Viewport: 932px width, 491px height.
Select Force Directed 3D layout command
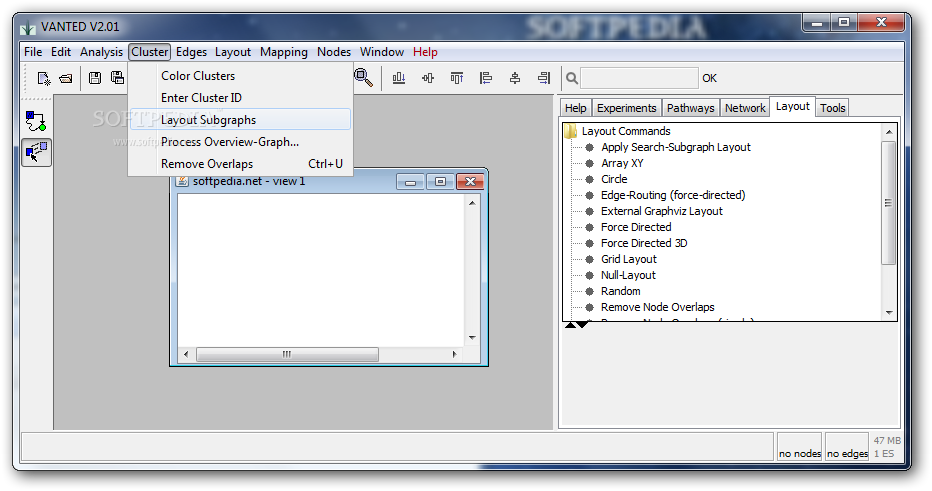pos(644,244)
